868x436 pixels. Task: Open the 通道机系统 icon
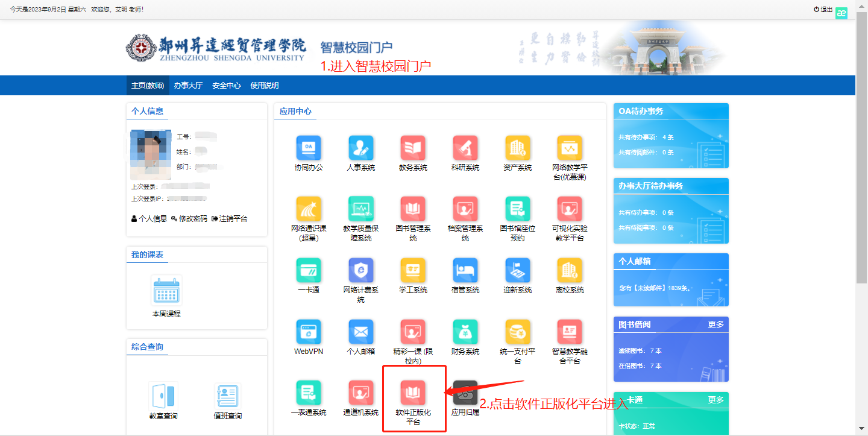(360, 393)
